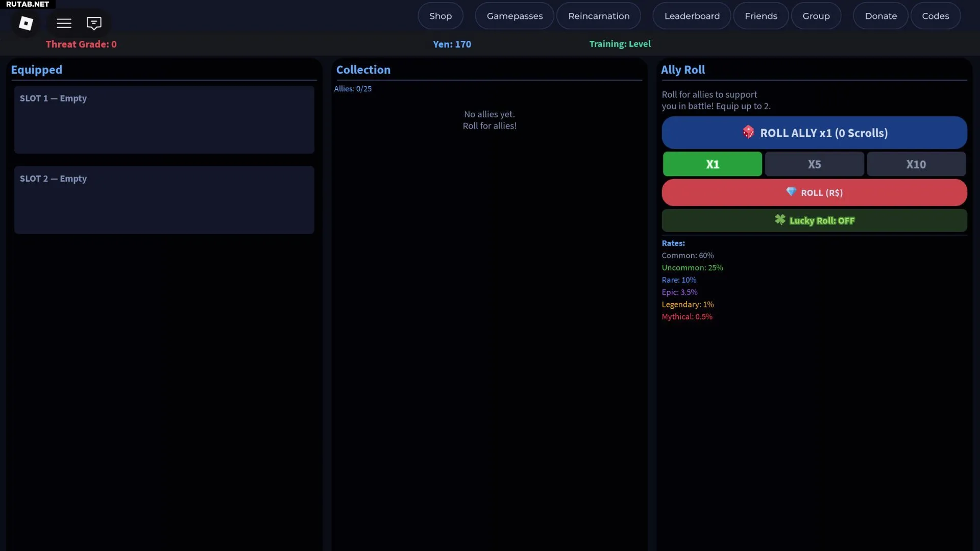The image size is (980, 551).
Task: Click the hamburger menu icon
Action: 64,23
